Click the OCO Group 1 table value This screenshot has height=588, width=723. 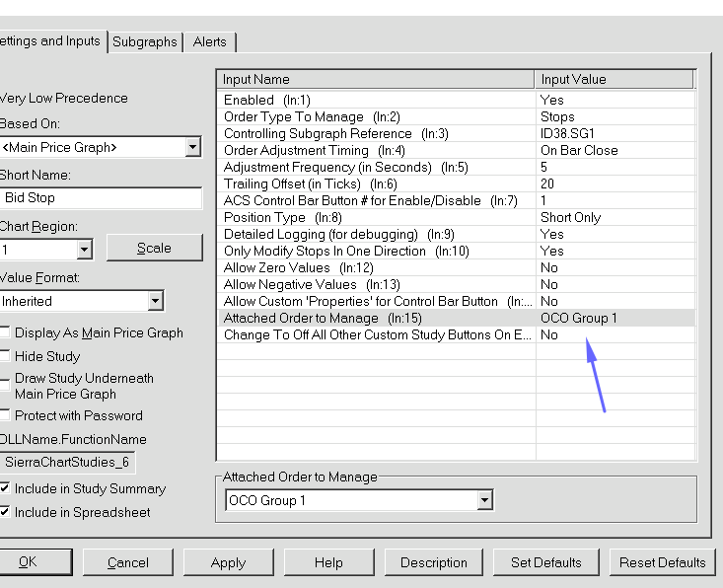click(x=579, y=319)
